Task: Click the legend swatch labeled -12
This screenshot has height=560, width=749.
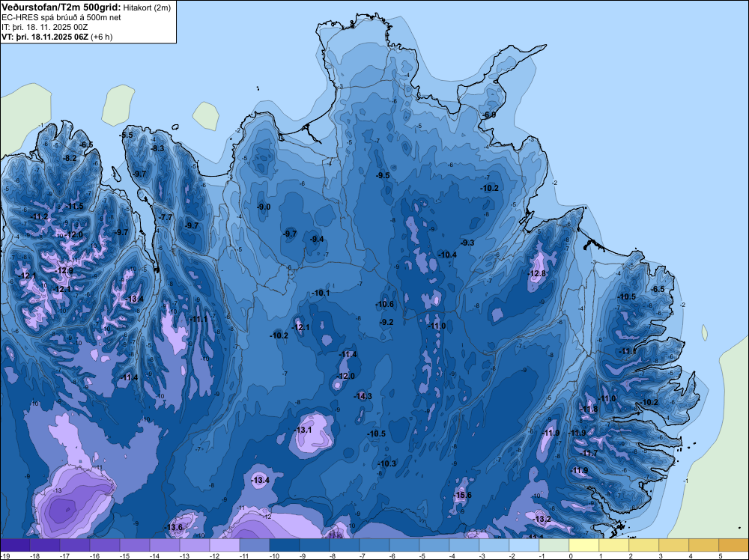Action: point(224,545)
